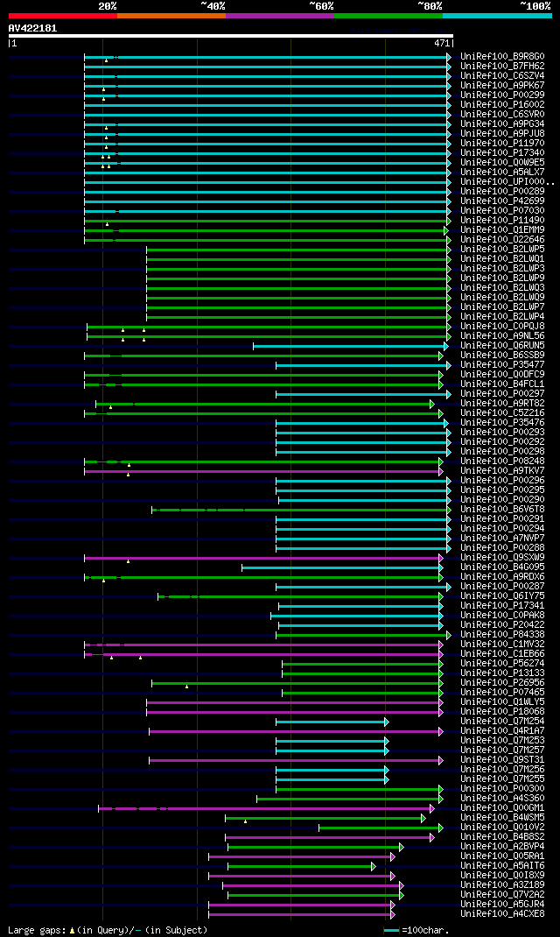Click the orange ~40% identity legend segment

click(171, 15)
